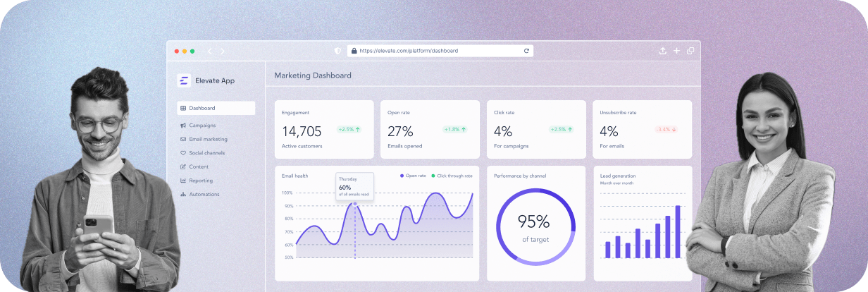Click the Social channels heart icon

click(x=183, y=153)
